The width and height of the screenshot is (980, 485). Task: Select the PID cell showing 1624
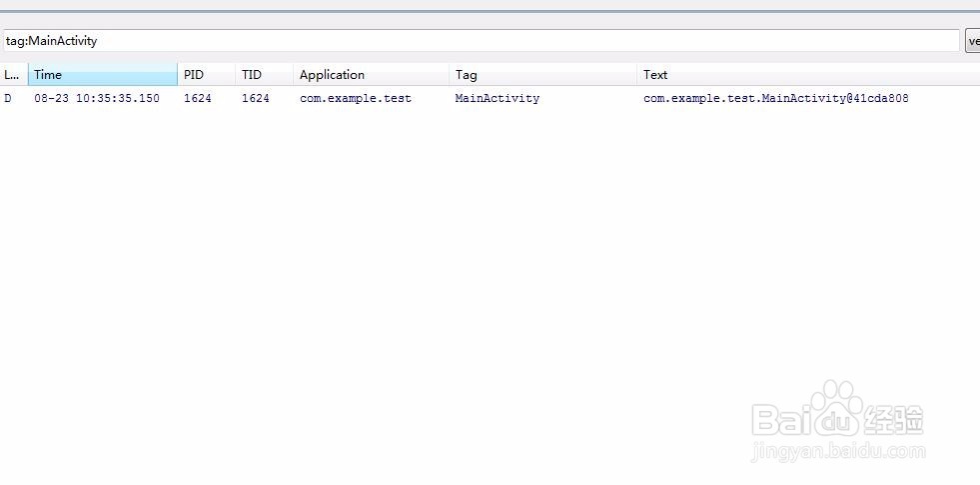[x=198, y=98]
